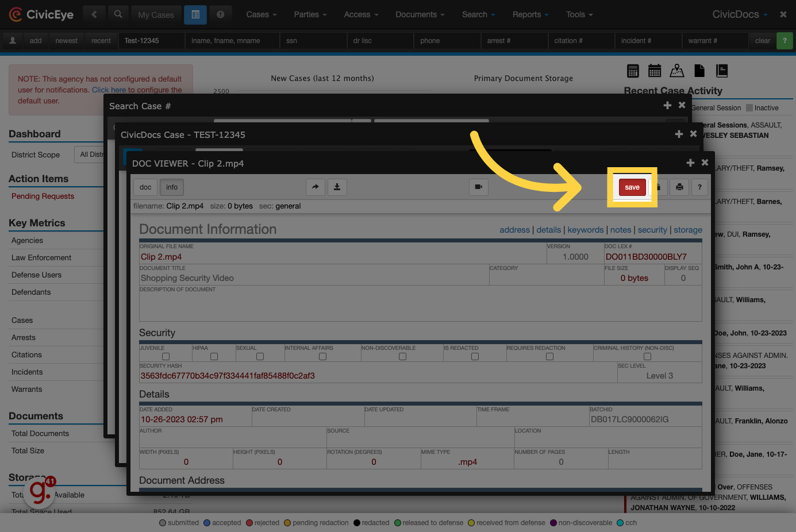
Task: Tick the Sexual security checkbox
Action: [260, 357]
